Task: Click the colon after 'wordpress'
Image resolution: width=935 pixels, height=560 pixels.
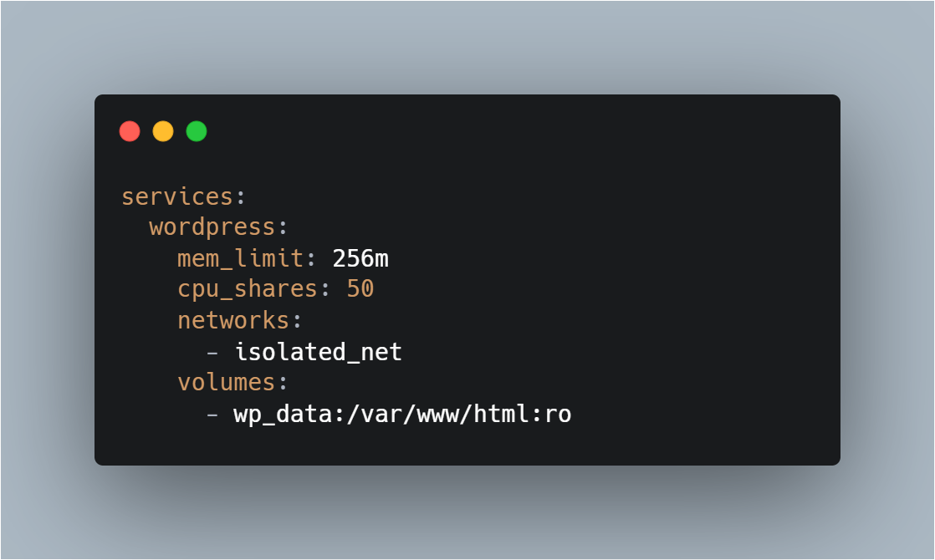Action: (283, 228)
